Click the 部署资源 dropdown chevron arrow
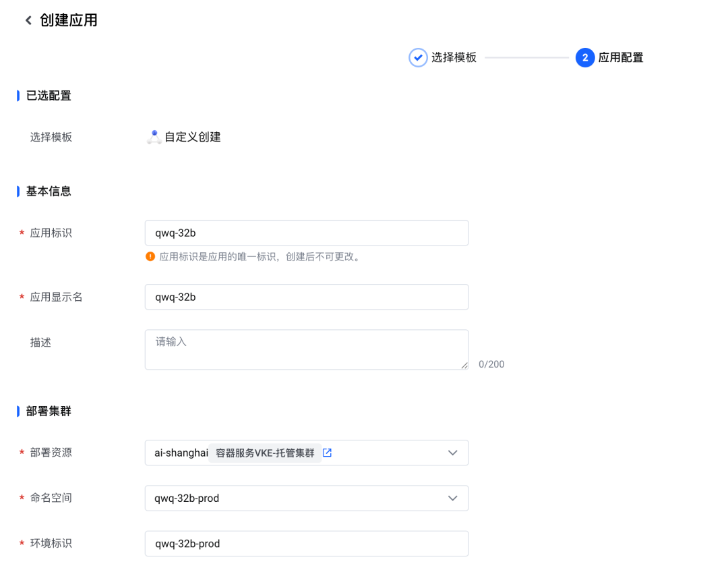 point(452,453)
